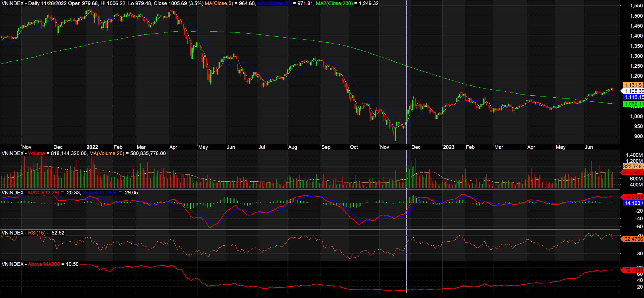Click the green MA2(Close,200) legend label
The width and height of the screenshot is (644, 298).
point(334,3)
